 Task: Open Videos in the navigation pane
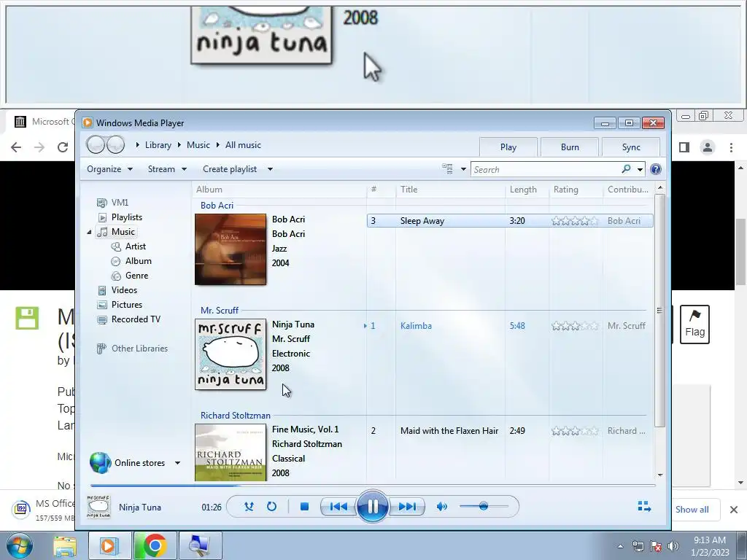124,290
